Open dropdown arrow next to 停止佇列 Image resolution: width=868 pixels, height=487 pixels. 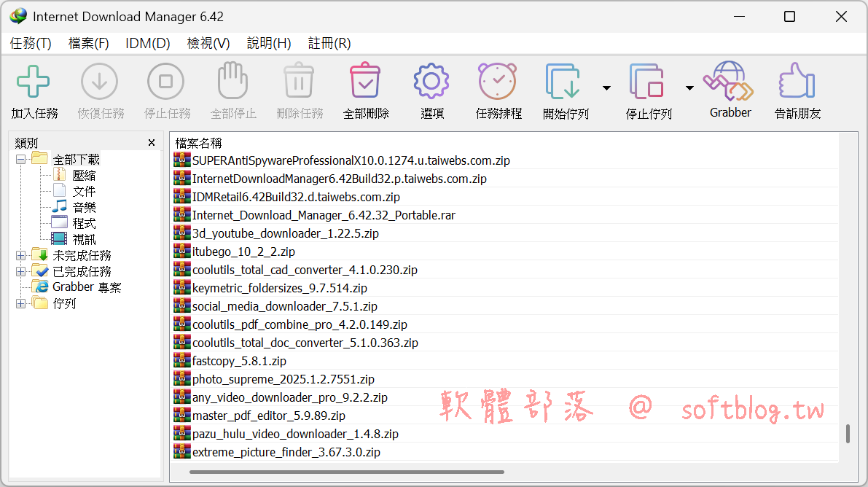click(689, 88)
